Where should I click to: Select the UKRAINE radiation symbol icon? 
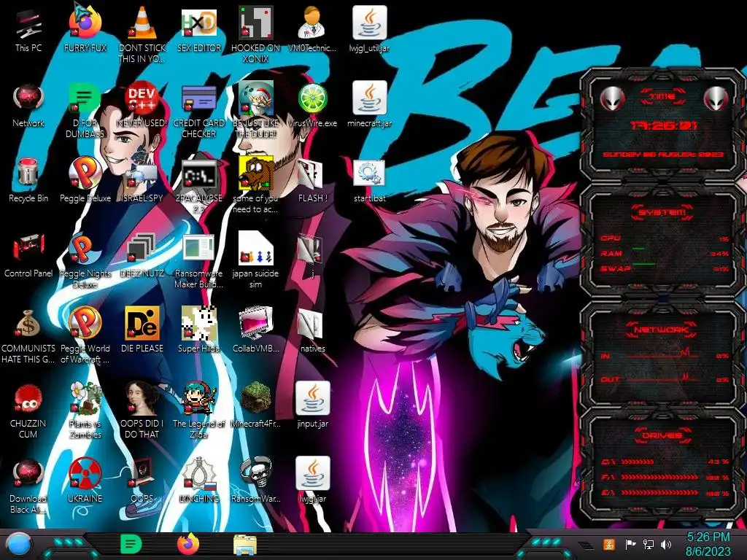[x=85, y=474]
